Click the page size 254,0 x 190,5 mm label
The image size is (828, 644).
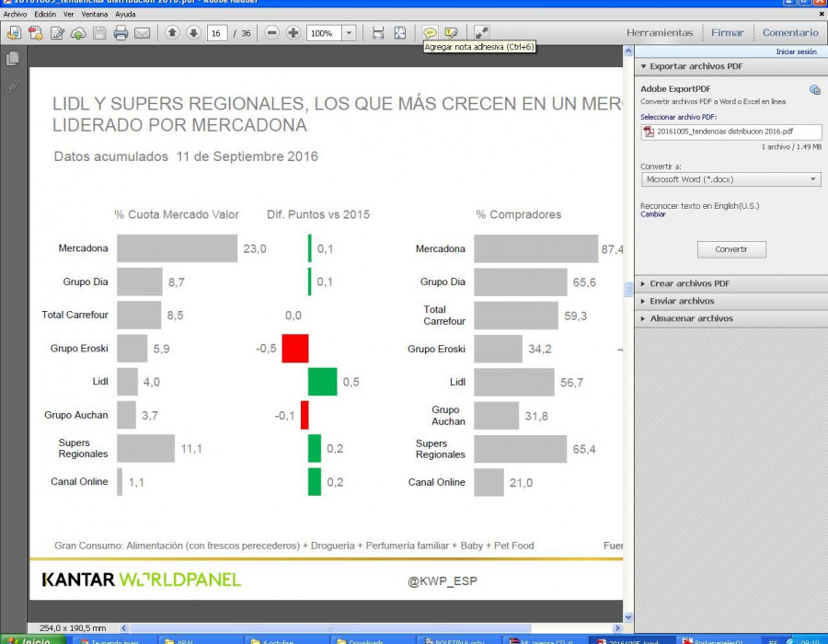click(73, 628)
